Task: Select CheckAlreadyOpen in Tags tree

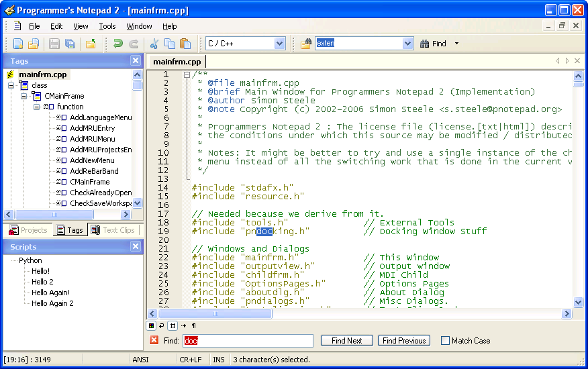Action: point(101,193)
